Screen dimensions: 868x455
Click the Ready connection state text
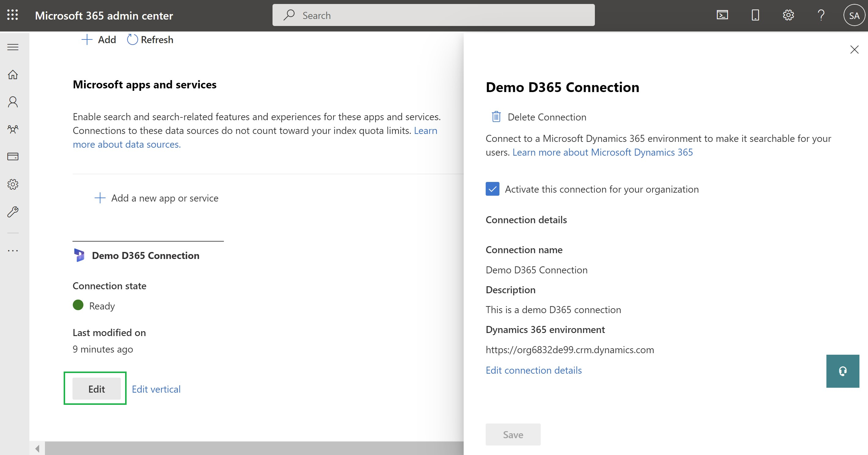102,306
